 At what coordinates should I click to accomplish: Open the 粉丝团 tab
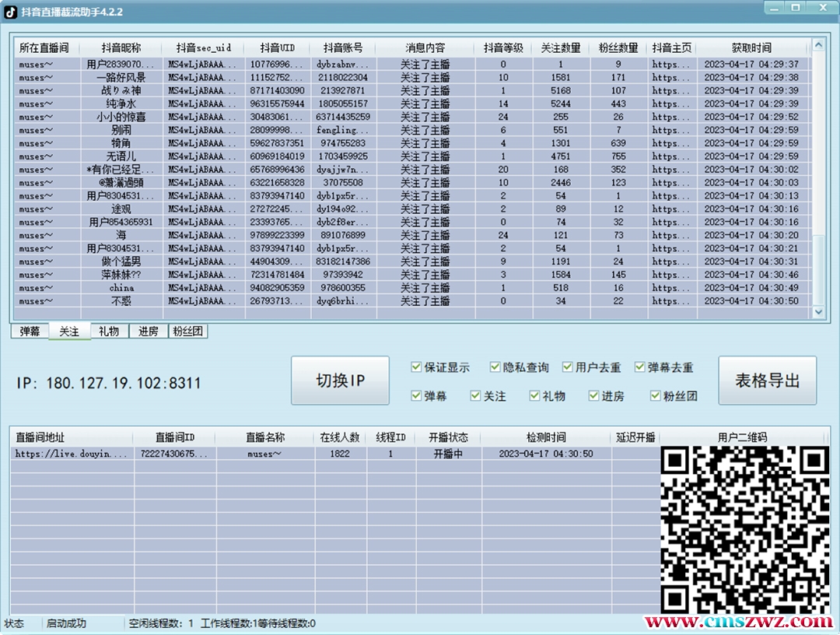tap(188, 332)
